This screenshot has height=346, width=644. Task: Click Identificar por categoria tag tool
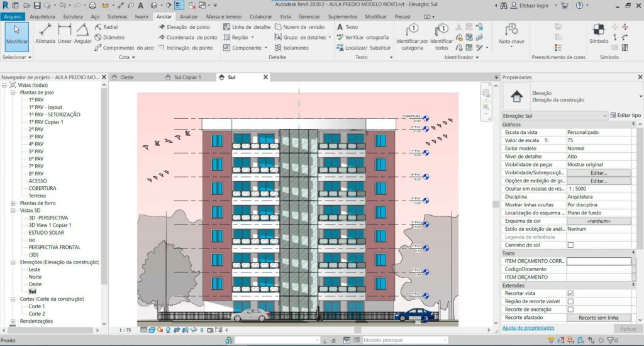pyautogui.click(x=412, y=37)
